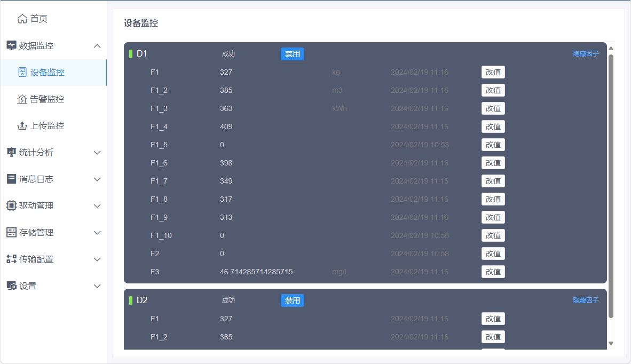
Task: Click the D2 device name
Action: coord(142,300)
